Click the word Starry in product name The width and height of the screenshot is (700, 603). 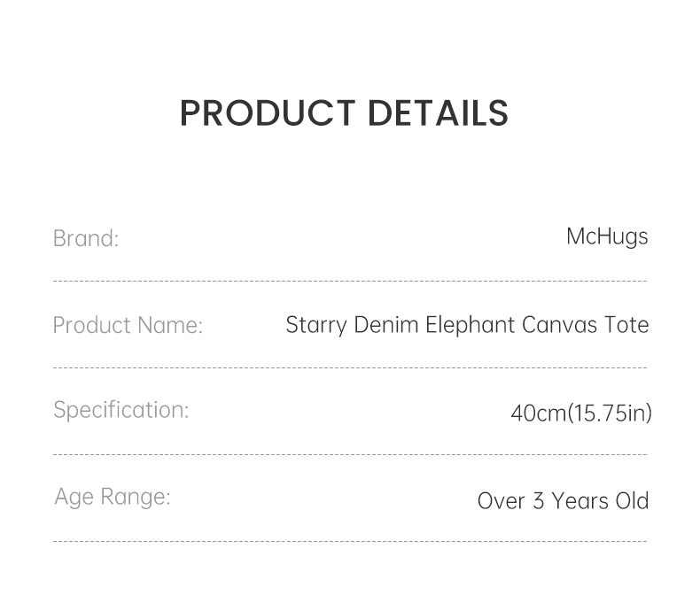click(x=316, y=325)
